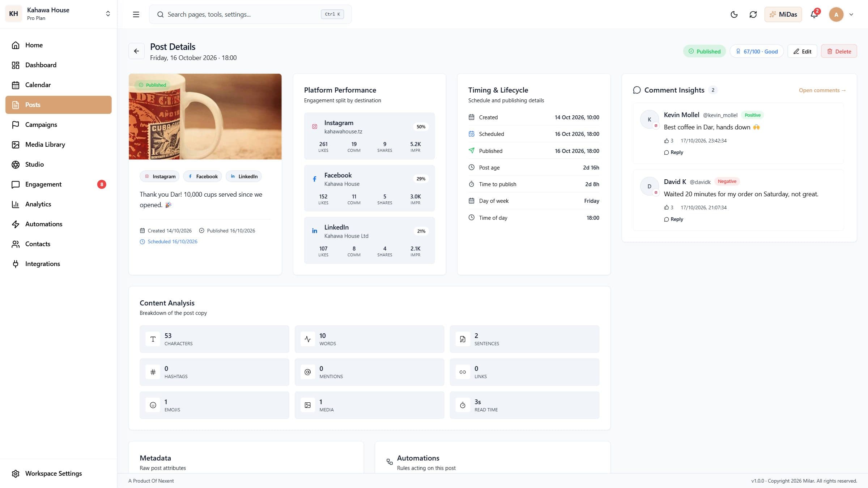Open Studio from sidebar
Viewport: 868px width, 488px height.
(x=58, y=164)
